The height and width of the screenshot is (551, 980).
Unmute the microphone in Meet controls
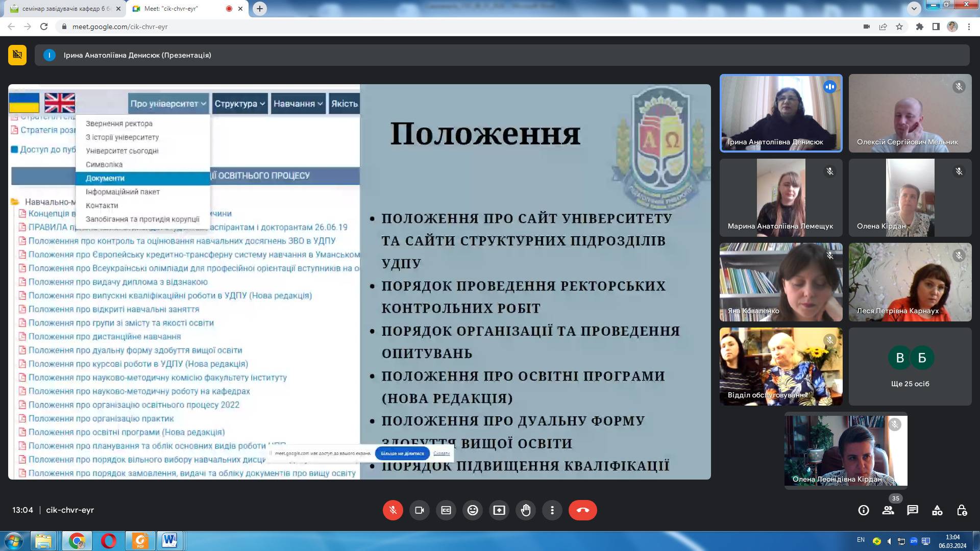393,510
